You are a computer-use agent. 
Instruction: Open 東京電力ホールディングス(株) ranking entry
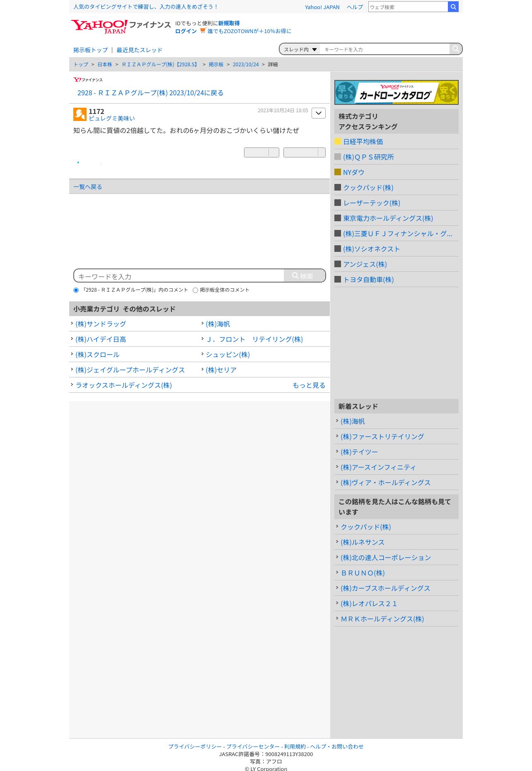tap(388, 218)
